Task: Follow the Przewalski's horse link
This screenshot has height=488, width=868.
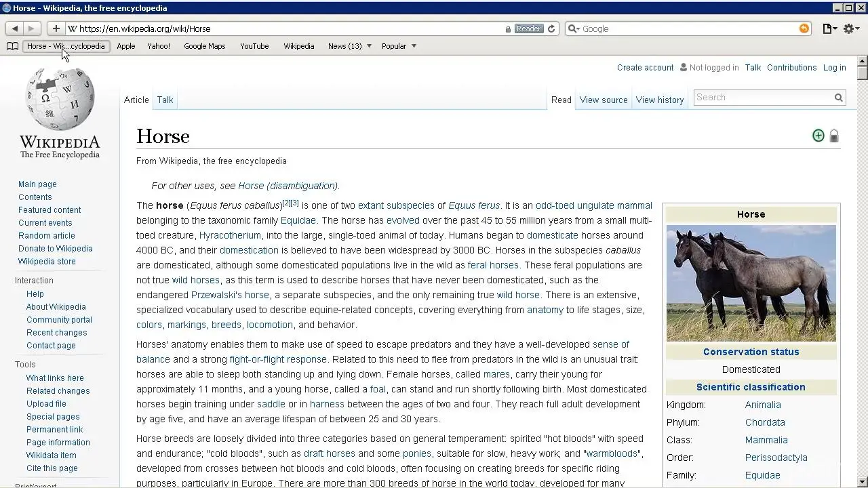Action: [230, 295]
